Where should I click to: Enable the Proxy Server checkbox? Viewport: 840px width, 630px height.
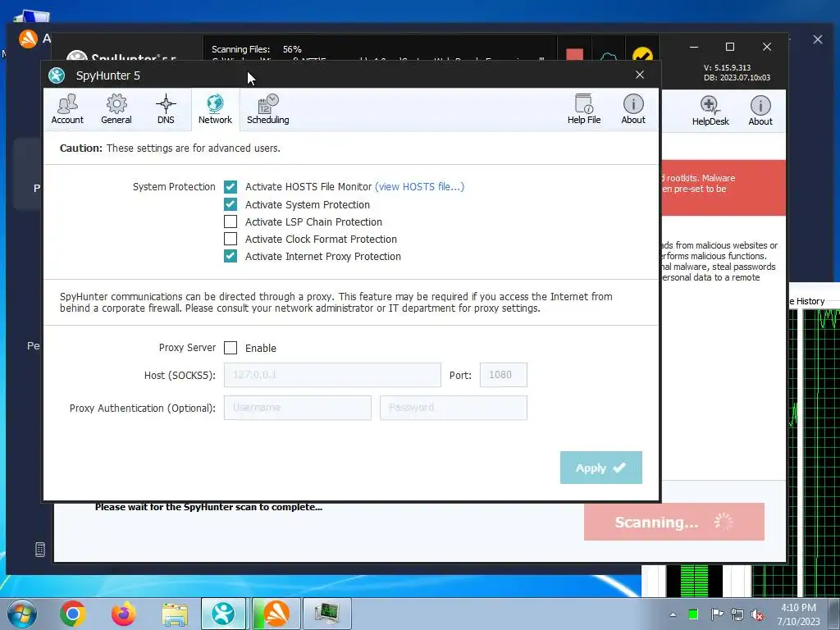231,348
